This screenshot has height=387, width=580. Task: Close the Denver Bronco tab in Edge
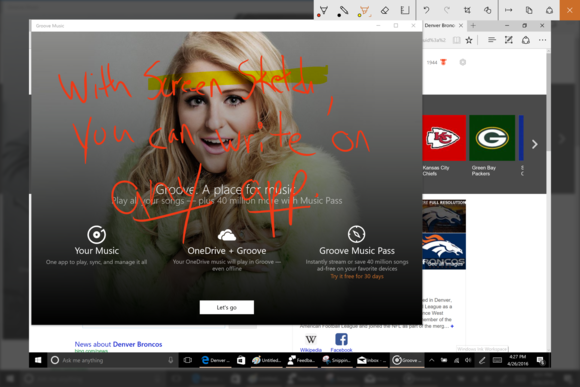461,25
